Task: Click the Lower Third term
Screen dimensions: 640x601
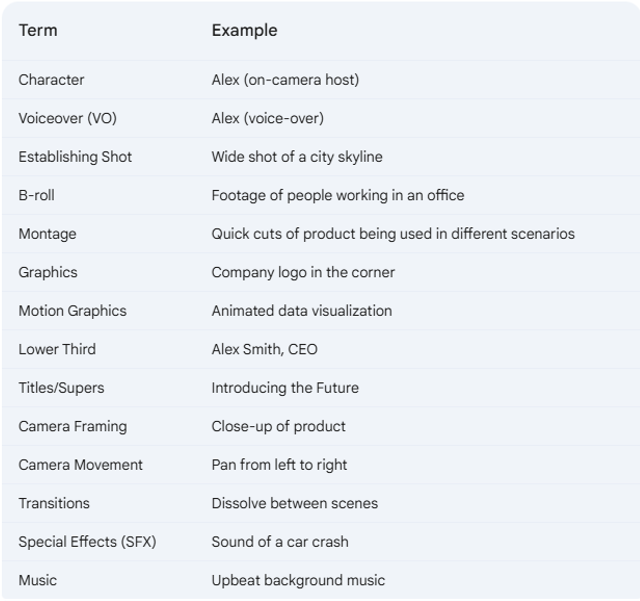Action: [57, 349]
